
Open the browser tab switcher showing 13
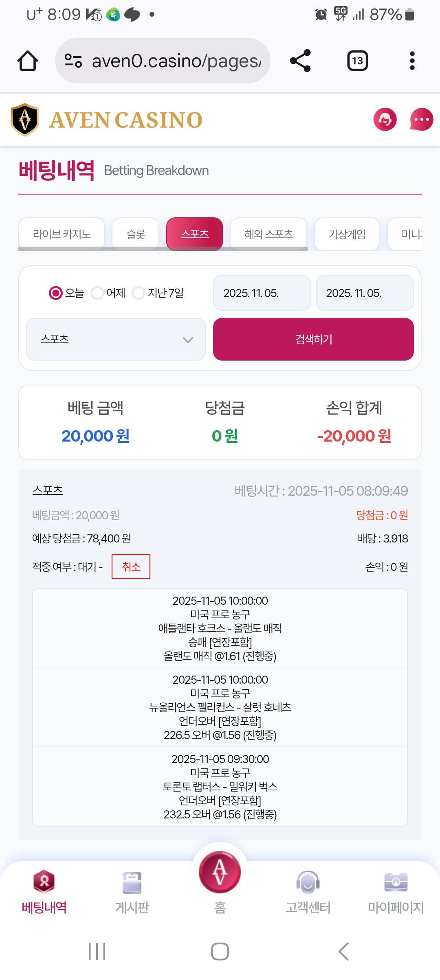click(x=357, y=61)
